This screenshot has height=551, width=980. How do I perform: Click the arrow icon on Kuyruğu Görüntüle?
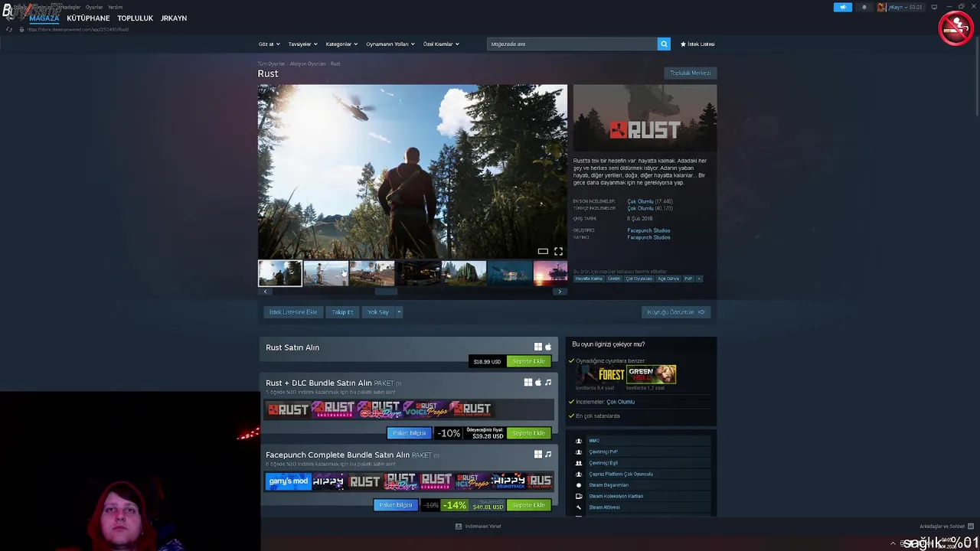tap(701, 312)
